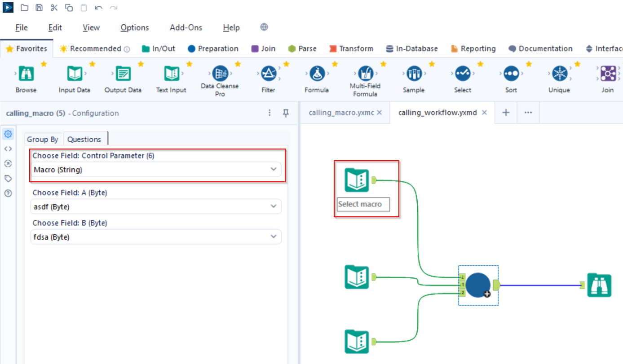The width and height of the screenshot is (623, 364).
Task: Choose the Sort tool
Action: [x=511, y=73]
